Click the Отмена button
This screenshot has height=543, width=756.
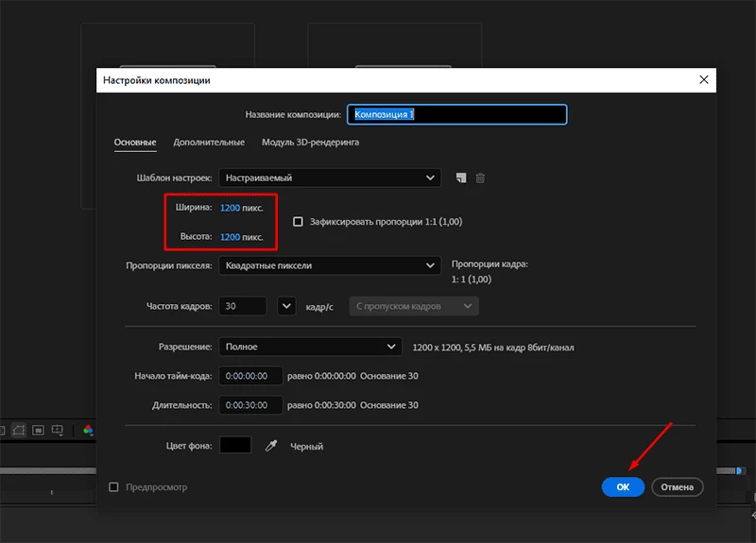(677, 487)
